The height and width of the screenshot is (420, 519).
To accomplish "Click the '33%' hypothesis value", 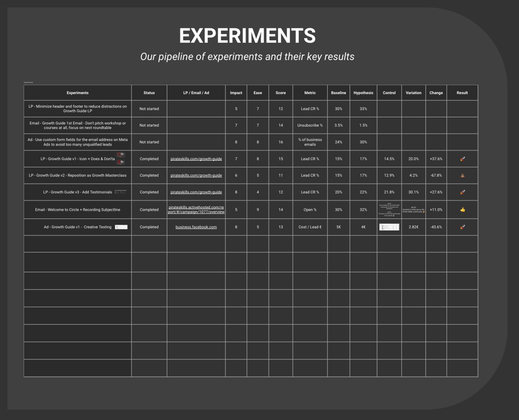I will click(363, 109).
